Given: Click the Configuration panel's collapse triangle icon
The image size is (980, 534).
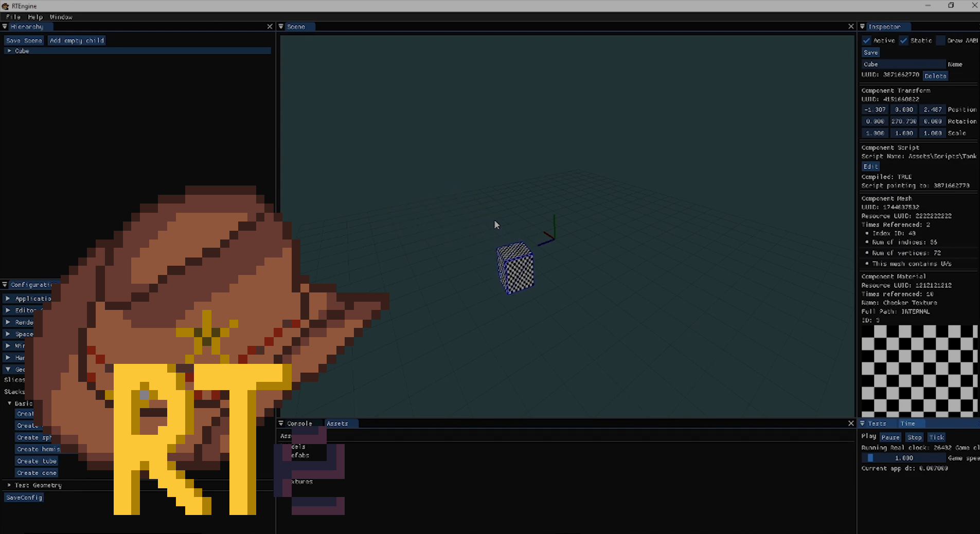Looking at the screenshot, I should point(5,285).
